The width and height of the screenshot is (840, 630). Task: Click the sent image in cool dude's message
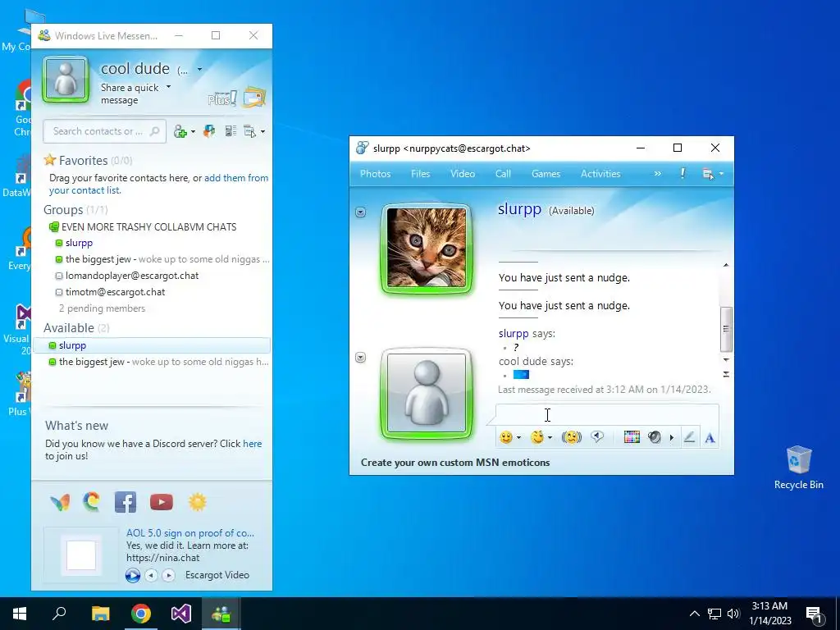click(x=521, y=374)
